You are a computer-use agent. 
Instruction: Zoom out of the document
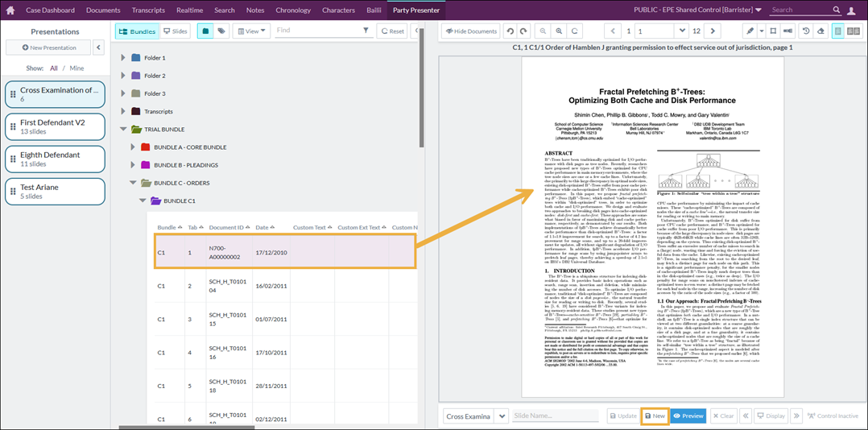pyautogui.click(x=543, y=31)
